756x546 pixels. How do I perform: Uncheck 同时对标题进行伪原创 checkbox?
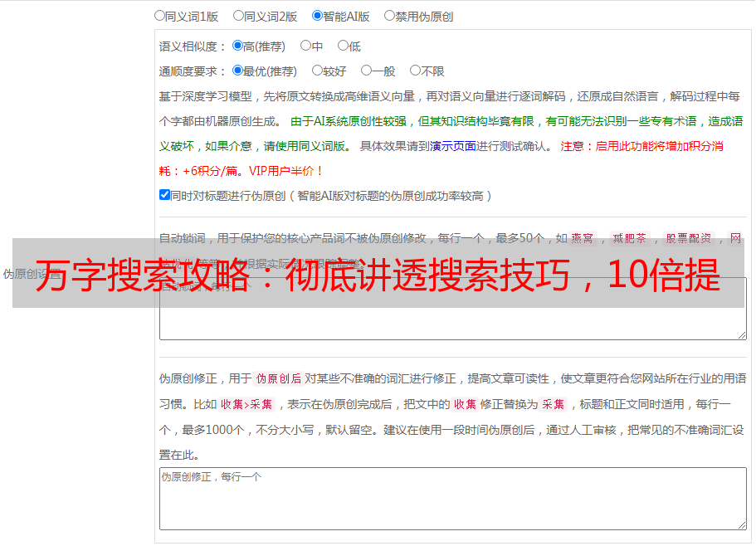164,195
